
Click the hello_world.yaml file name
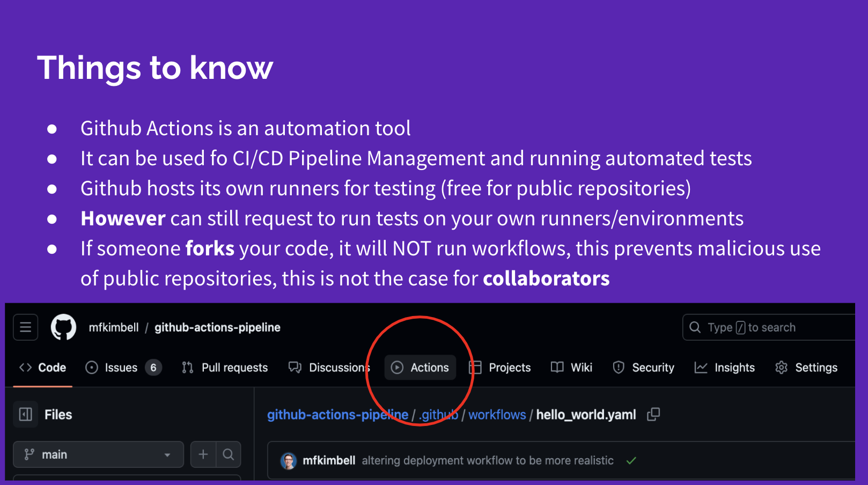tap(586, 415)
